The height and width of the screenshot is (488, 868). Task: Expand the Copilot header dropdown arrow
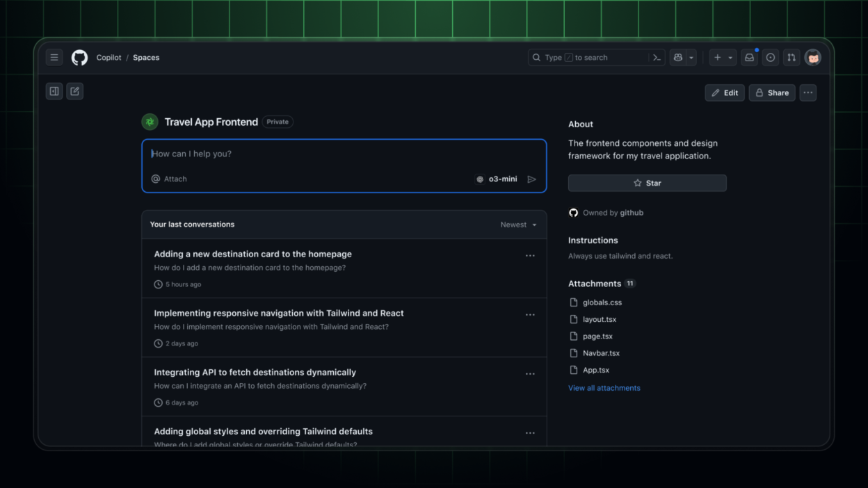tap(691, 58)
